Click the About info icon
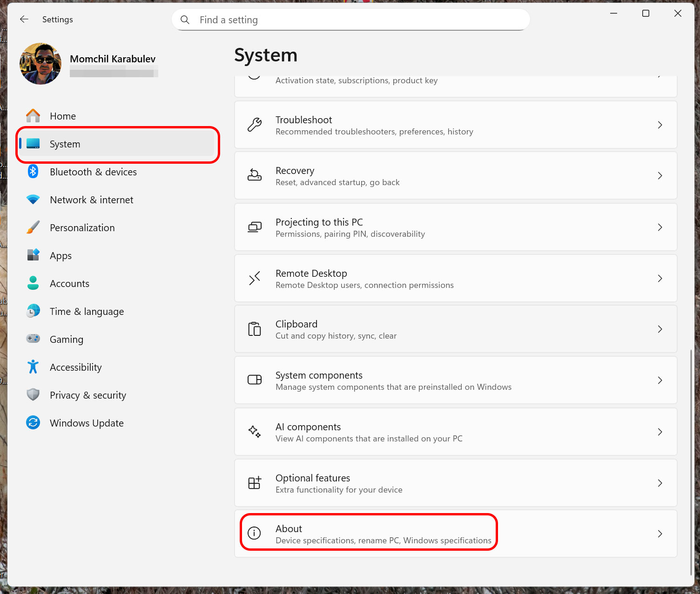Screen dimensions: 700x594 255,533
